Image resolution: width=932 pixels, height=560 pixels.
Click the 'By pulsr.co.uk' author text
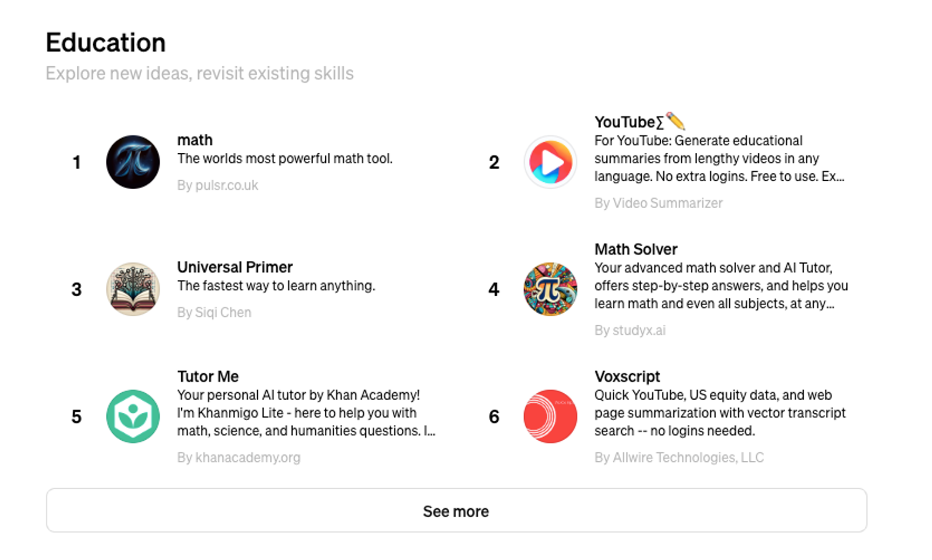click(218, 185)
